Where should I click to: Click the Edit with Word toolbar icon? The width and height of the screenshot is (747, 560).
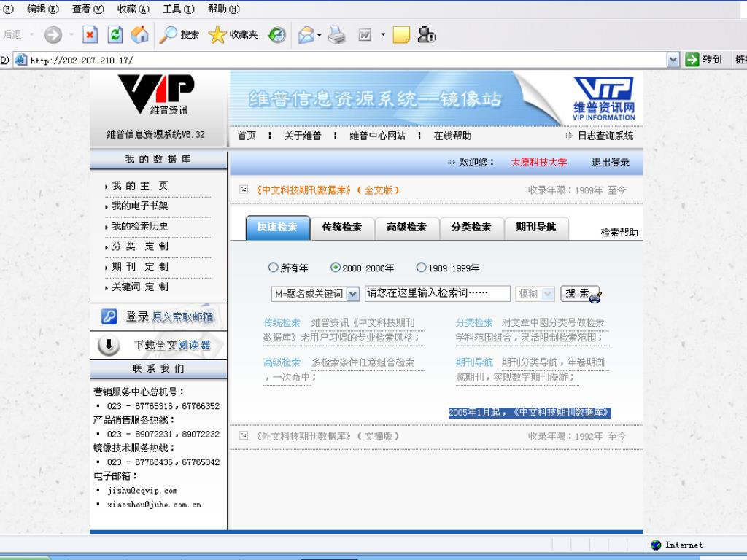[365, 35]
